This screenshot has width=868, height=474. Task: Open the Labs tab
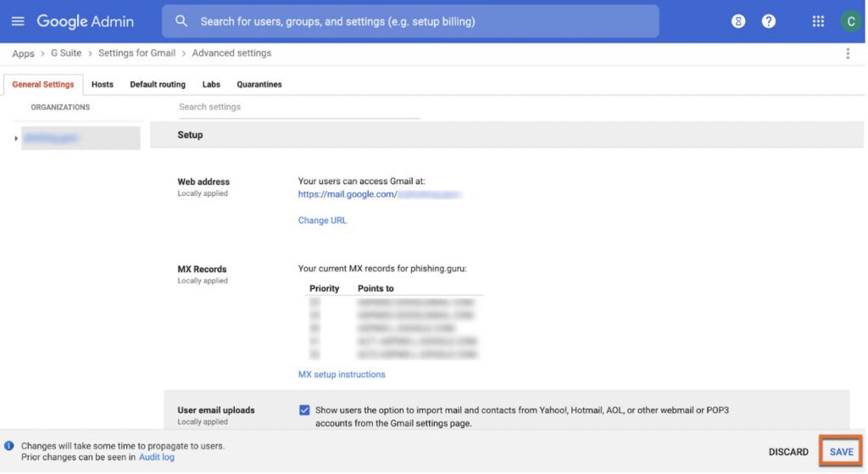tap(211, 85)
